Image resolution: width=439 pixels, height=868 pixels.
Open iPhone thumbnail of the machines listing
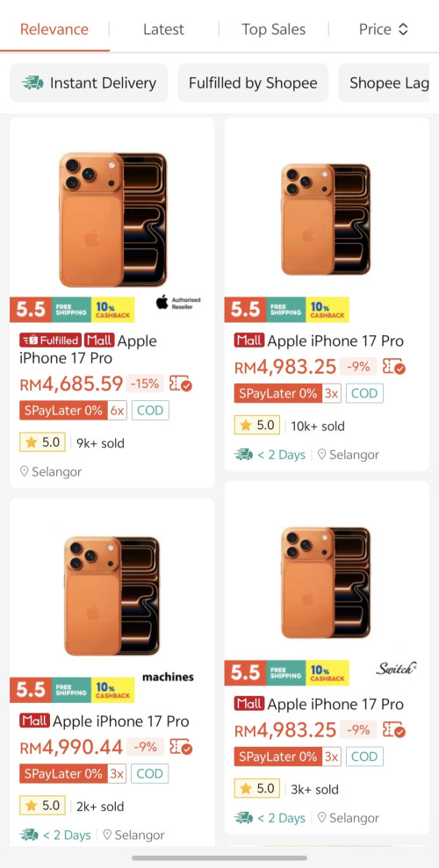pos(112,596)
